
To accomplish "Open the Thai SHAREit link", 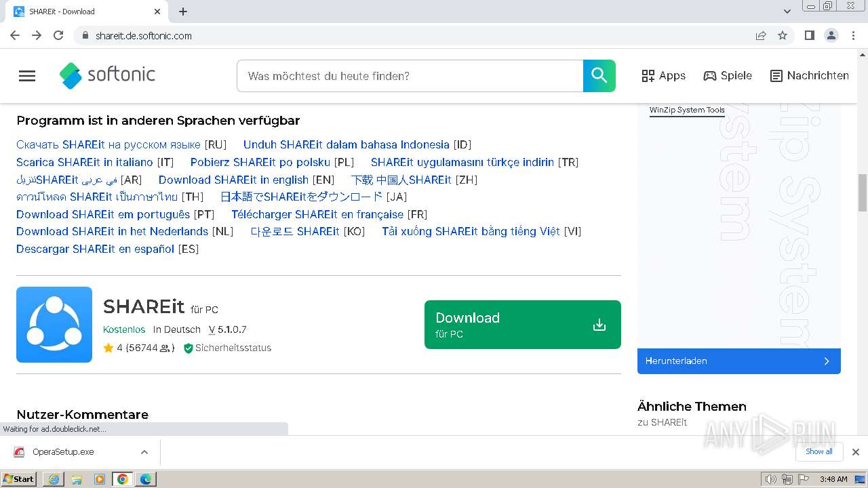I will click(97, 197).
